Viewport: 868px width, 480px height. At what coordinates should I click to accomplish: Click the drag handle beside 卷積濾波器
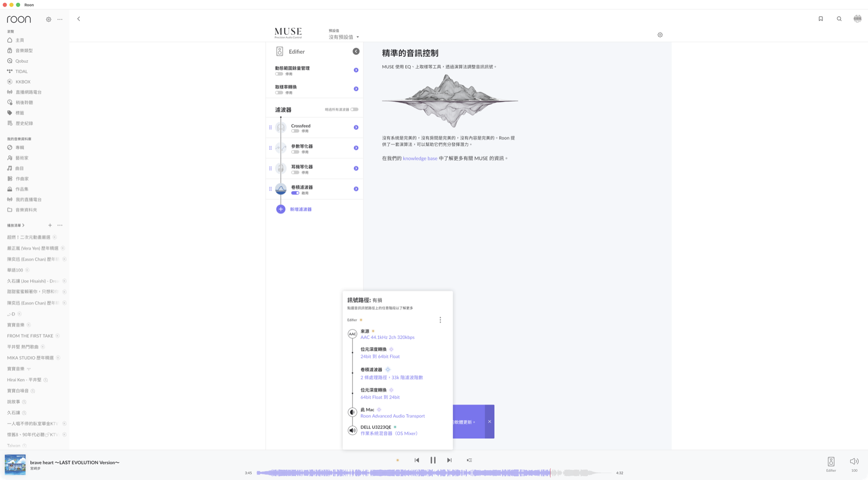pyautogui.click(x=271, y=189)
